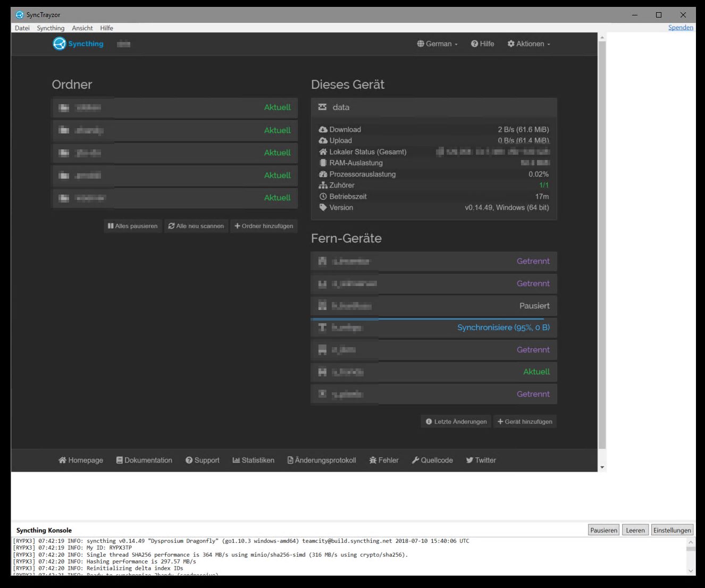Click the download cloud icon in Dieses Gerät
This screenshot has width=705, height=588.
(x=323, y=129)
